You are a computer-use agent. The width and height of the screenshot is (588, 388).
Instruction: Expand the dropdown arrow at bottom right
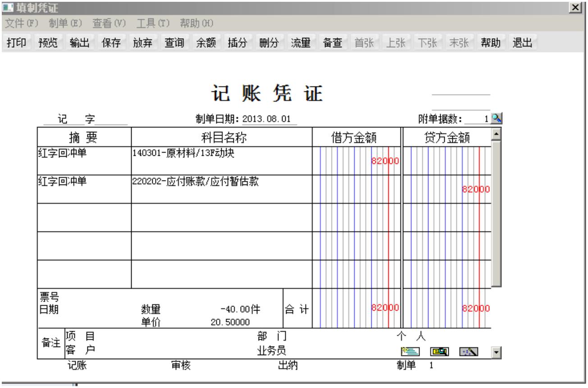[x=496, y=352]
